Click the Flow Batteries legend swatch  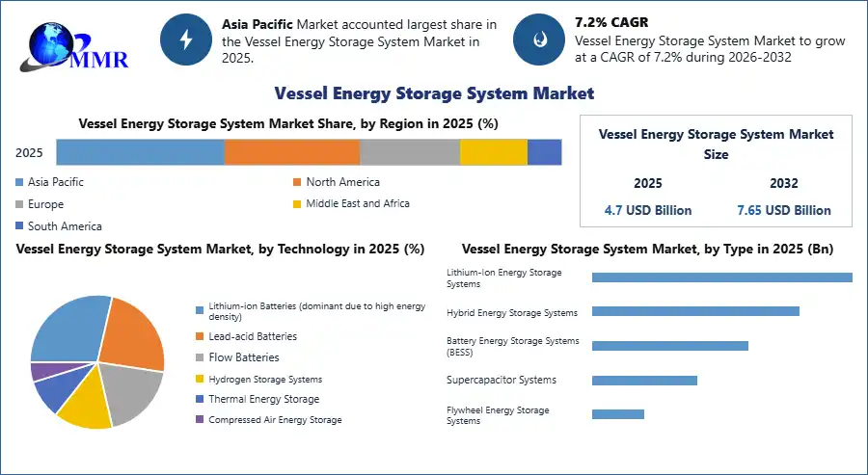(x=200, y=357)
